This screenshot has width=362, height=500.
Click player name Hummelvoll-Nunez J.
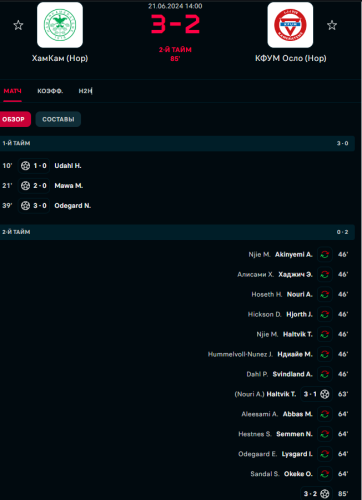click(x=240, y=354)
